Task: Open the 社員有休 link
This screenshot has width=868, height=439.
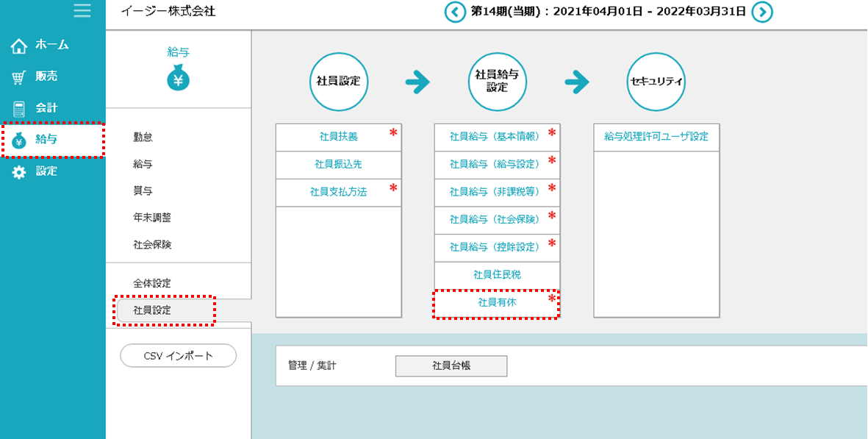Action: pos(497,302)
